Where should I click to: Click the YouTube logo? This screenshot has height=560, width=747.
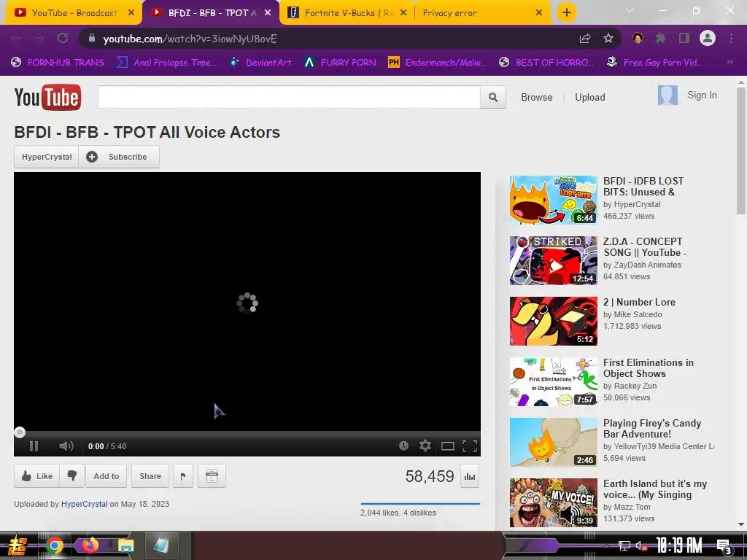click(x=47, y=97)
